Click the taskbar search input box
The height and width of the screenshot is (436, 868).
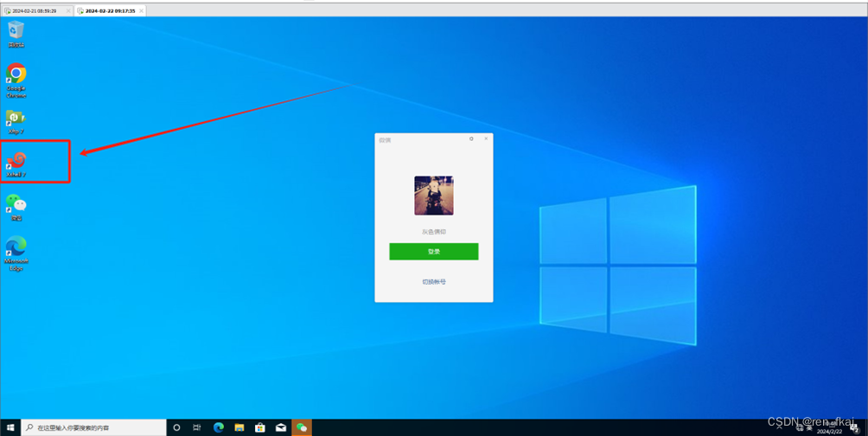(x=94, y=427)
